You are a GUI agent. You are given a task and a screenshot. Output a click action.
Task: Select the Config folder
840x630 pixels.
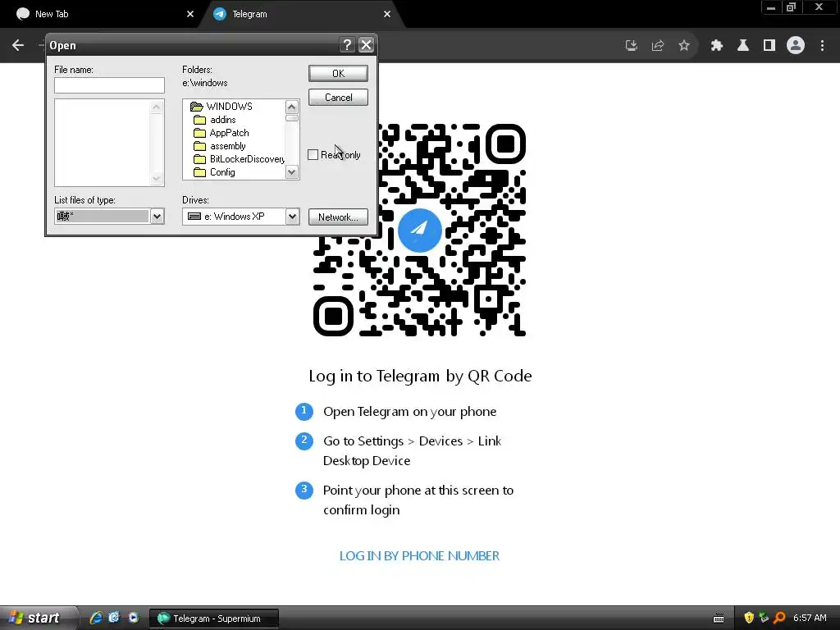click(214, 172)
